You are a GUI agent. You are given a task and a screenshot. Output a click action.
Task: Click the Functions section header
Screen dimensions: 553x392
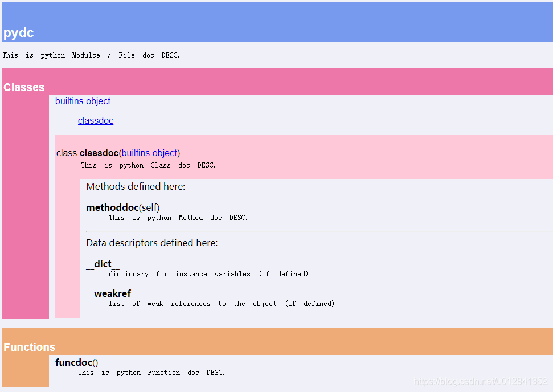pyautogui.click(x=29, y=346)
